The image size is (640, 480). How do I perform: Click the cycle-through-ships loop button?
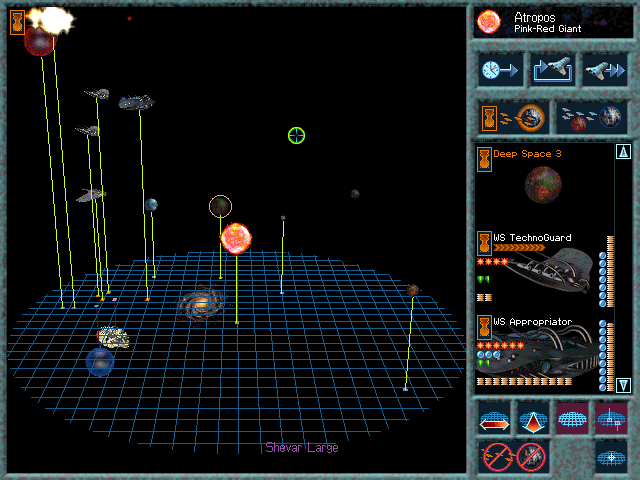pos(552,70)
